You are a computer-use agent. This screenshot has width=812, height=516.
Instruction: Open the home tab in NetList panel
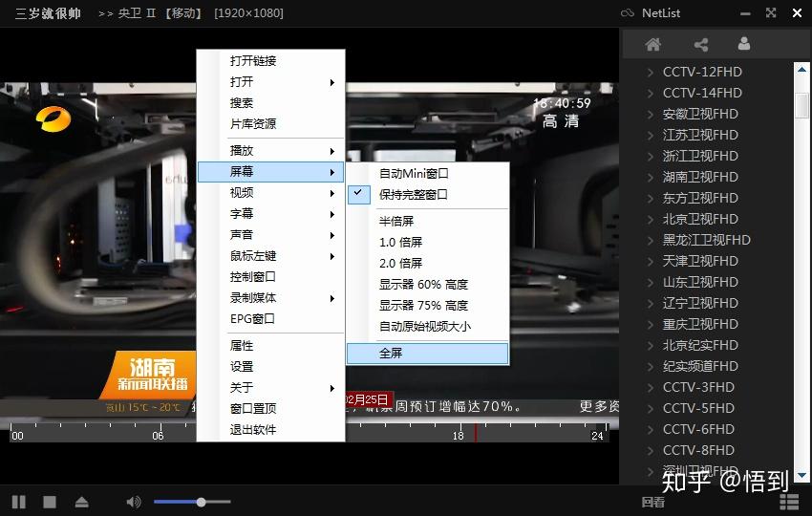pos(653,44)
